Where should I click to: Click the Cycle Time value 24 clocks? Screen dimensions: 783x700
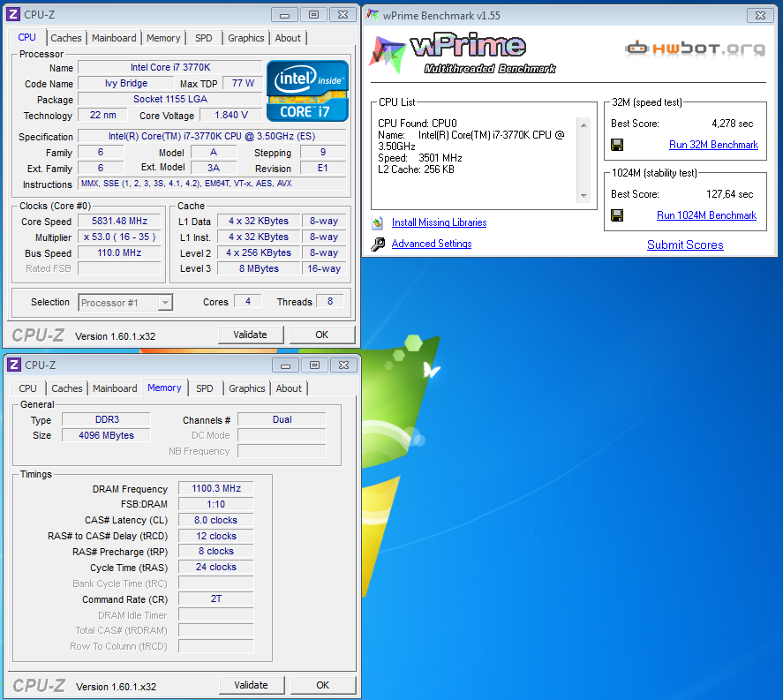point(216,568)
